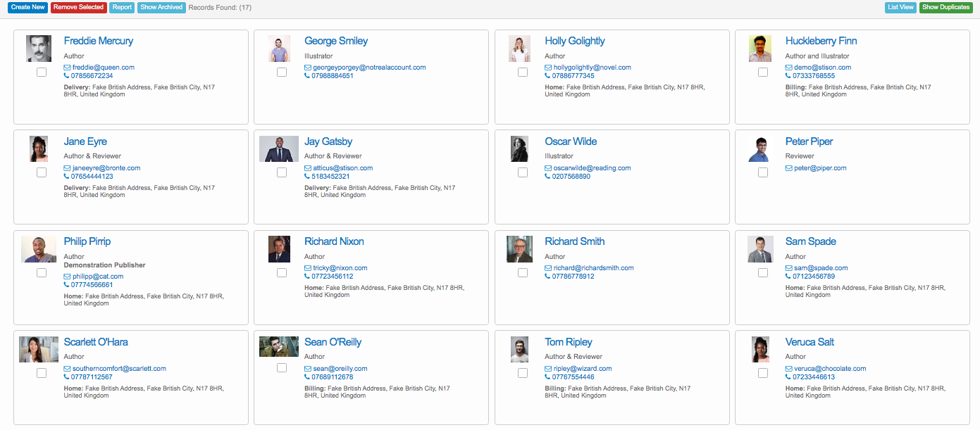Click phone icon next to 07988884651

click(x=307, y=76)
